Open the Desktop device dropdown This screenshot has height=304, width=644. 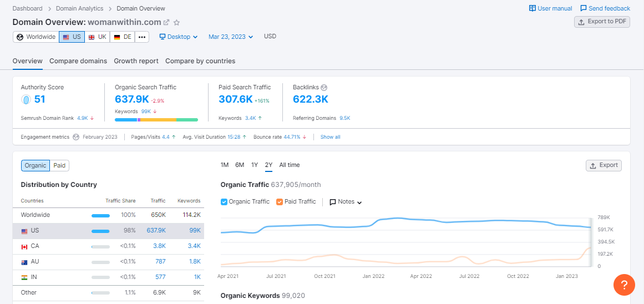click(179, 37)
